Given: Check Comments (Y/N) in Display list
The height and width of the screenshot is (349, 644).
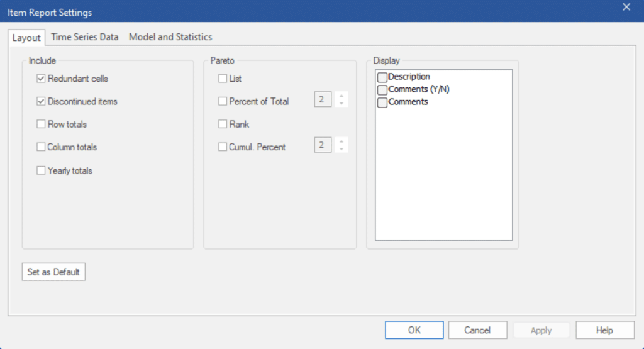Looking at the screenshot, I should pos(382,89).
